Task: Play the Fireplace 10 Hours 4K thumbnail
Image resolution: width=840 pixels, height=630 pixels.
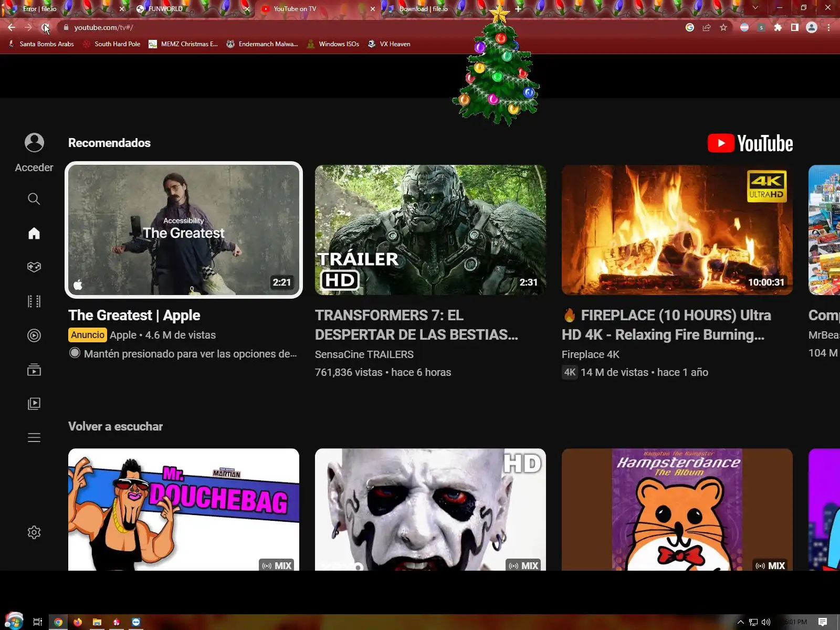Action: 677,230
